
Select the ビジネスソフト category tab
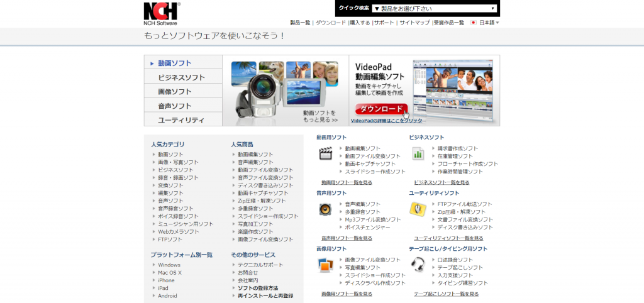183,77
